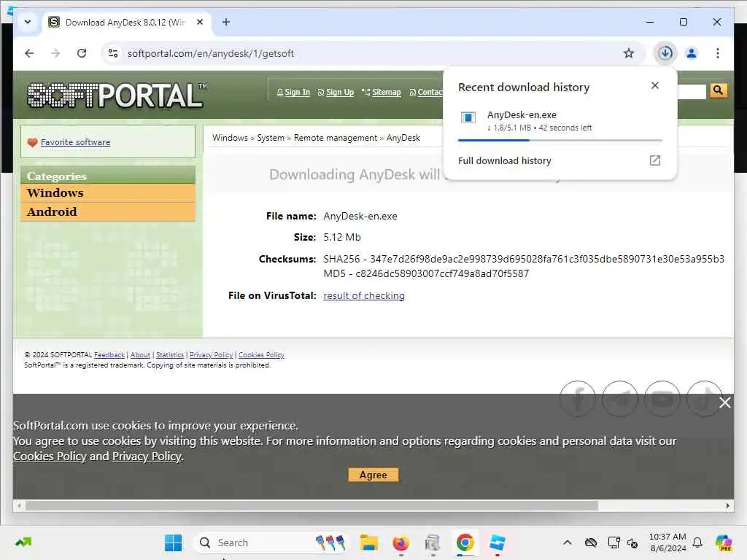Open the Windows Start menu

(173, 542)
